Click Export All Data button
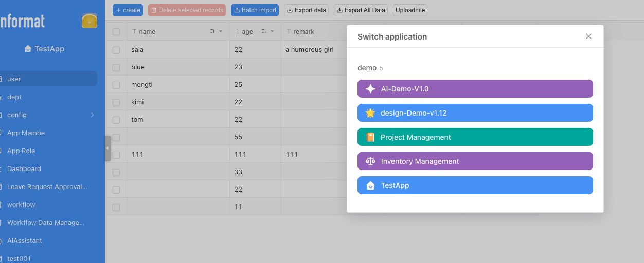 [x=361, y=10]
